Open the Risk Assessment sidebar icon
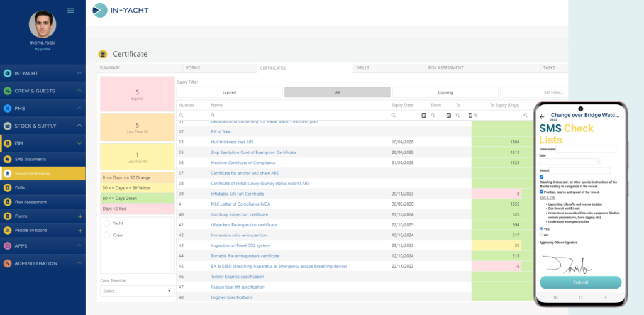The width and height of the screenshot is (644, 315). pos(8,202)
